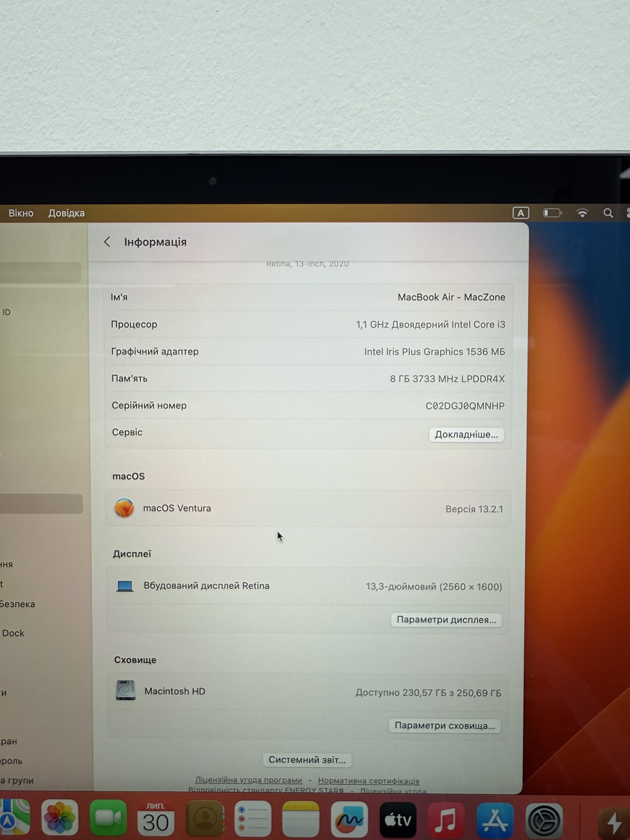Open Contacts from the Dock

[205, 818]
